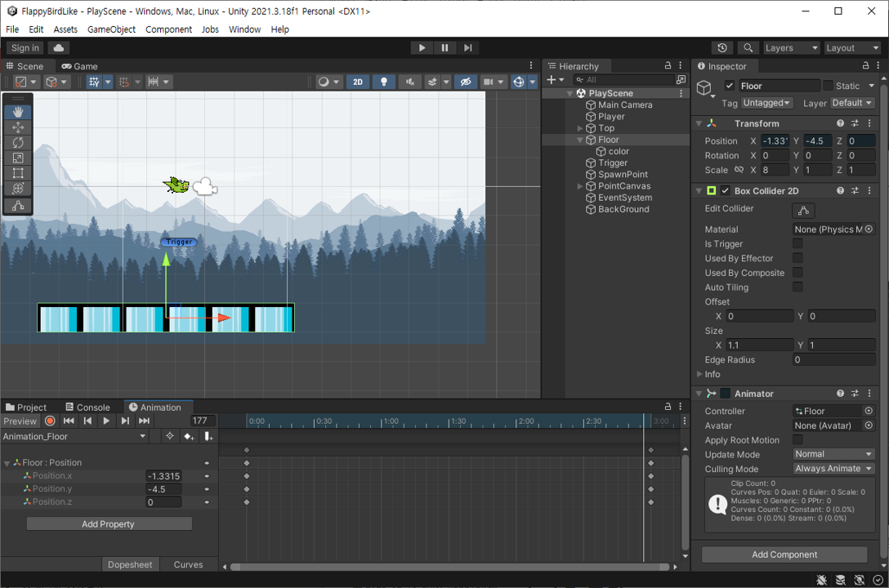Toggle hidden objects visibility icon
889x588 pixels.
[466, 82]
